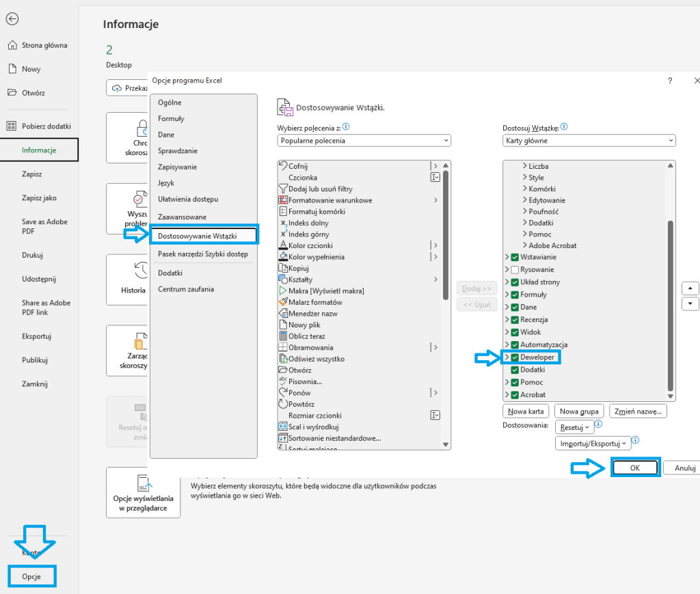Select the Scal i wyśrodkuj icon
Viewport: 700px width, 594px height.
click(283, 427)
